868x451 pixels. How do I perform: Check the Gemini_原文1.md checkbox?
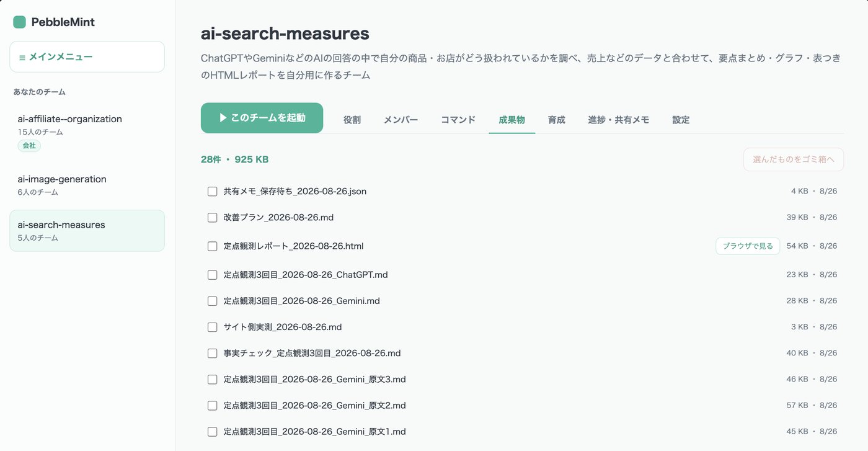pos(212,431)
